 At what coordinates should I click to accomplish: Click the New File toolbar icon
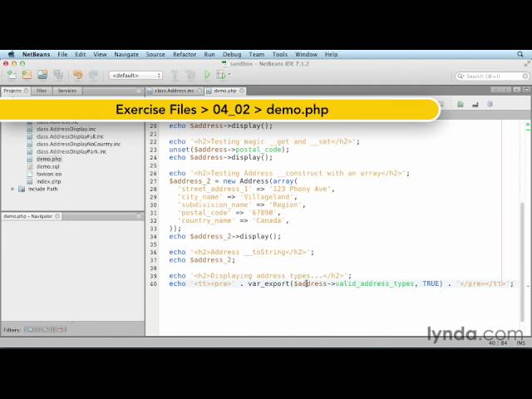pyautogui.click(x=12, y=75)
